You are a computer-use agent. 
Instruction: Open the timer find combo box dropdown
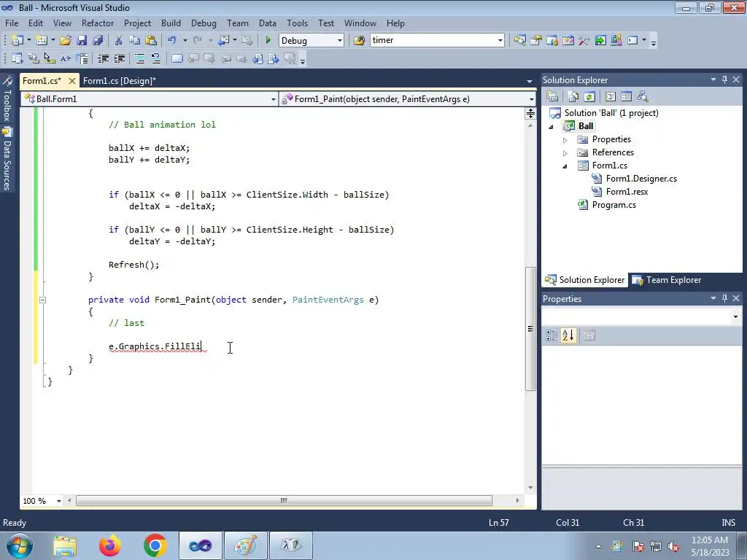500,41
